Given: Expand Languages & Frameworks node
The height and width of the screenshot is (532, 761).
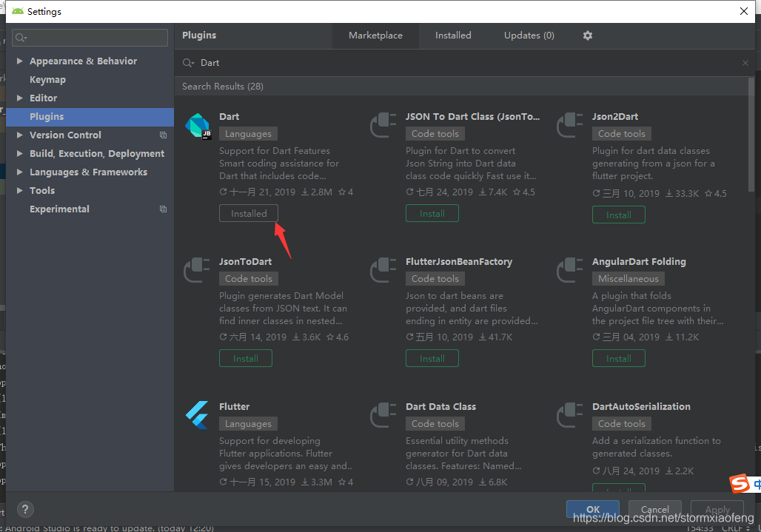Looking at the screenshot, I should [x=20, y=172].
